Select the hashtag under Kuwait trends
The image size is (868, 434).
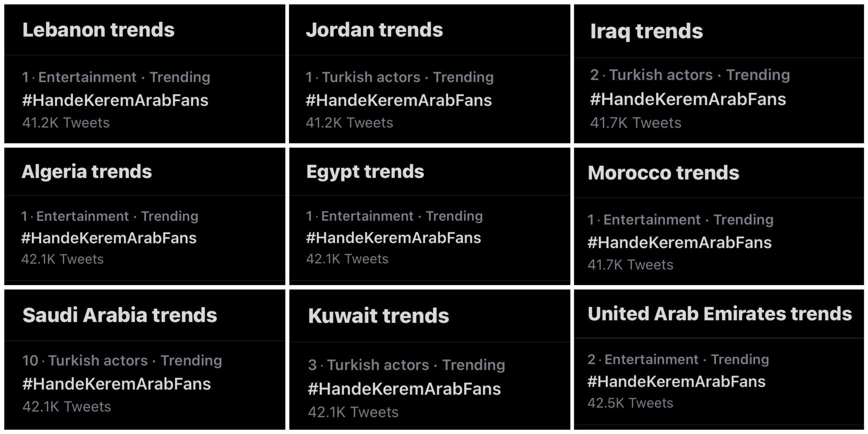(x=404, y=389)
